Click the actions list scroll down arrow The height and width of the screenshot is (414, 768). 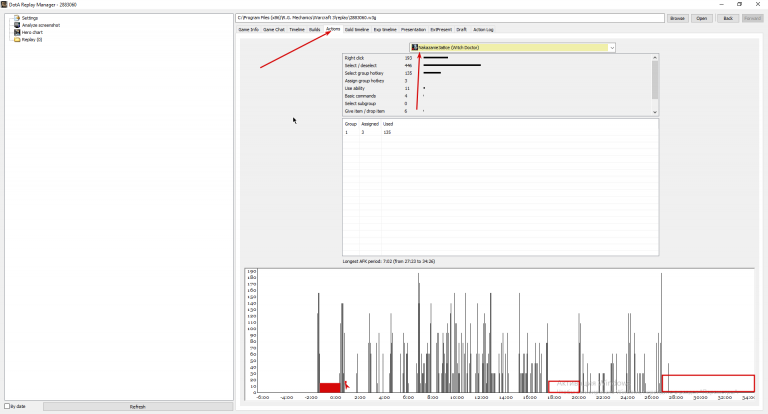655,112
